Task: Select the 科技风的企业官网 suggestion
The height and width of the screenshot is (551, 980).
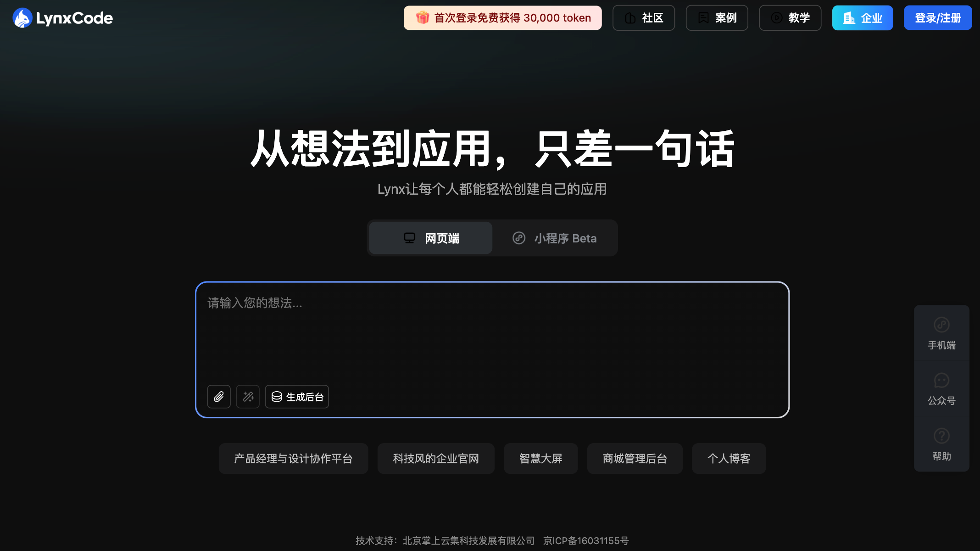Action: 436,458
